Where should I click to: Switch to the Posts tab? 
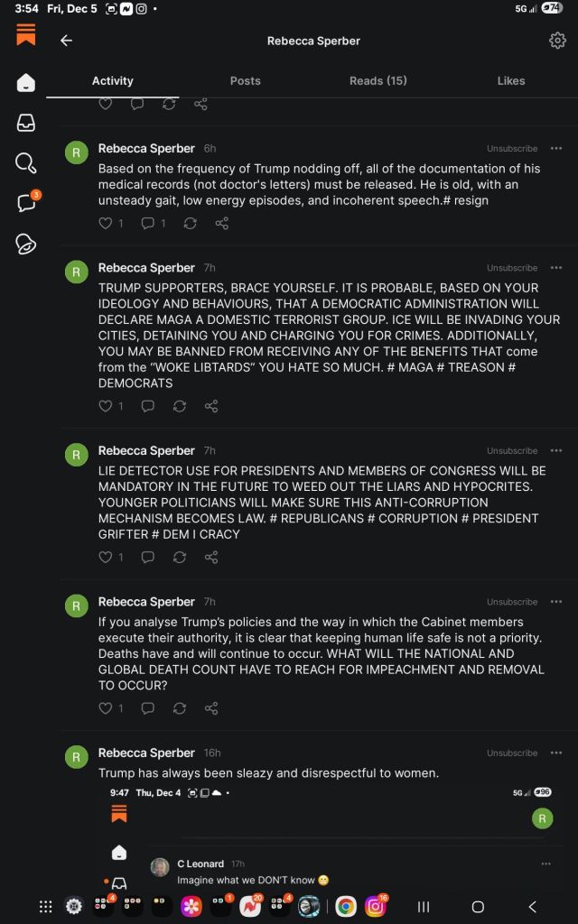coord(245,80)
